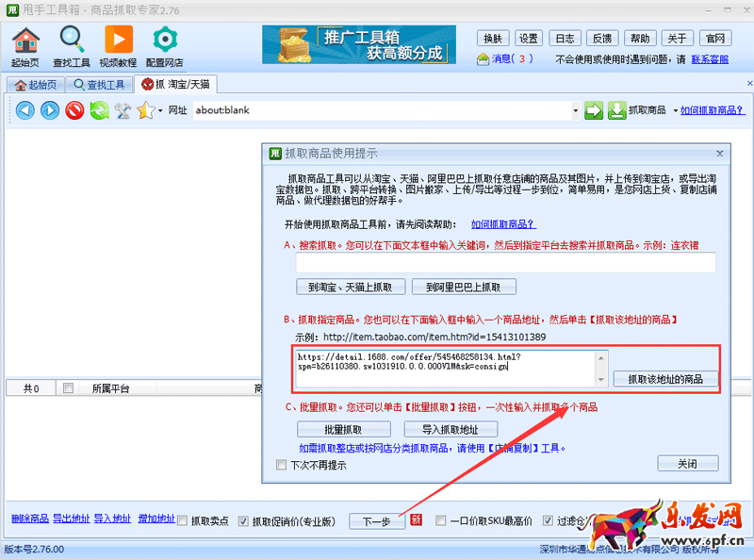
Task: Click the 反馈 feedback button
Action: pos(602,39)
